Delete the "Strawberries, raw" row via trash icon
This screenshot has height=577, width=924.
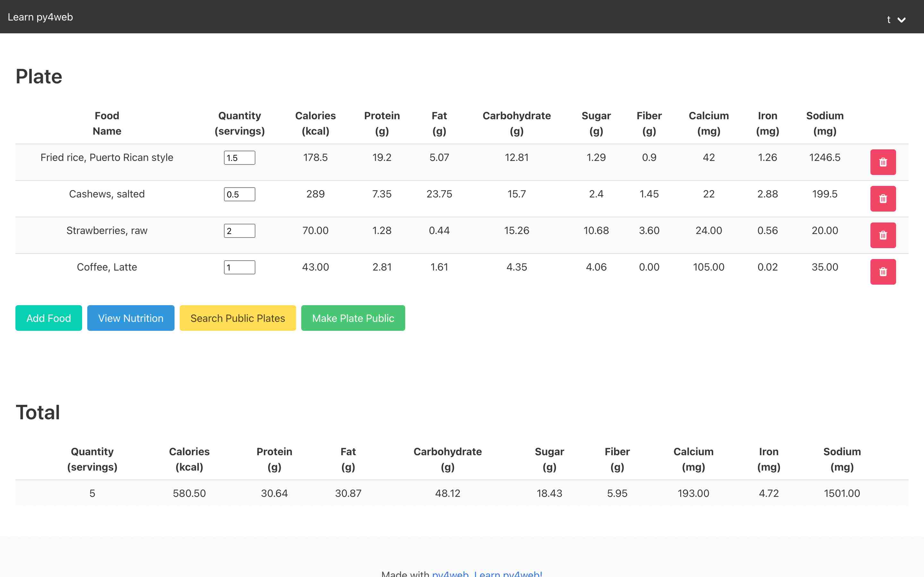(x=883, y=235)
